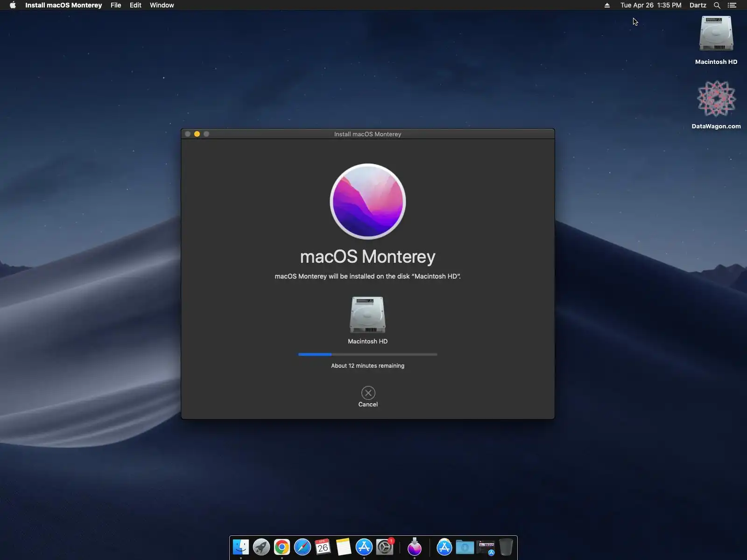Open Notification Center list icon
Image resolution: width=747 pixels, height=560 pixels.
point(732,5)
